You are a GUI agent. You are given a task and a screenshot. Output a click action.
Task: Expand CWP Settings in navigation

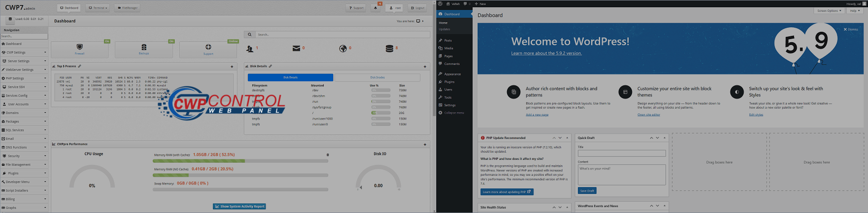pyautogui.click(x=24, y=52)
